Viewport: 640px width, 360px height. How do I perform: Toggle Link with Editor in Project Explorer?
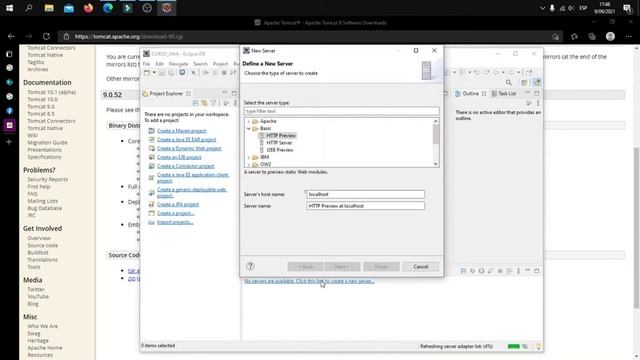204,103
